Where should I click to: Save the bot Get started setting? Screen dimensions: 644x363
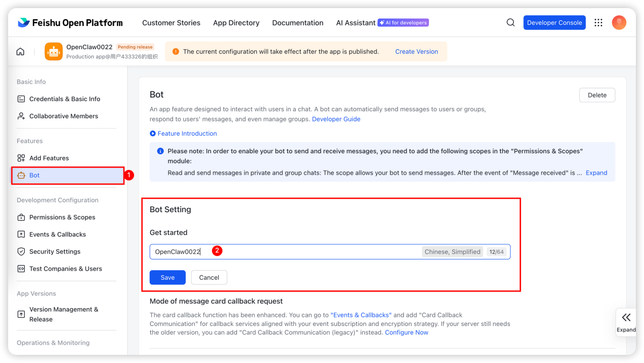coord(167,278)
